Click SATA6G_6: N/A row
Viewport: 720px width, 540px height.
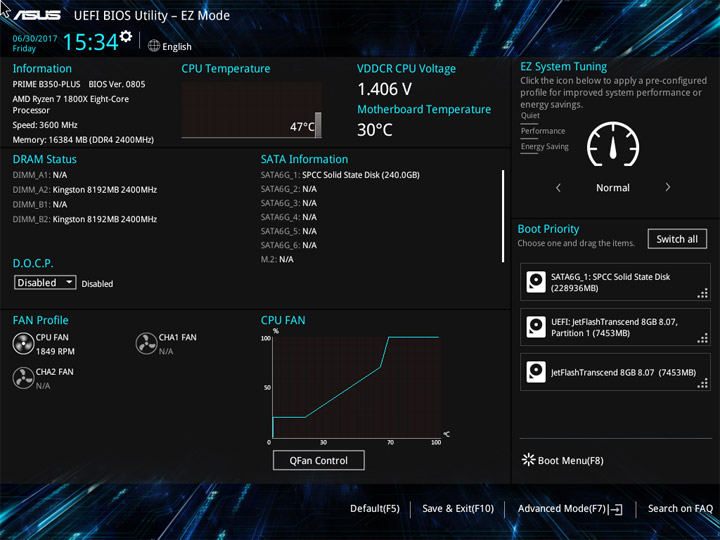(x=289, y=245)
